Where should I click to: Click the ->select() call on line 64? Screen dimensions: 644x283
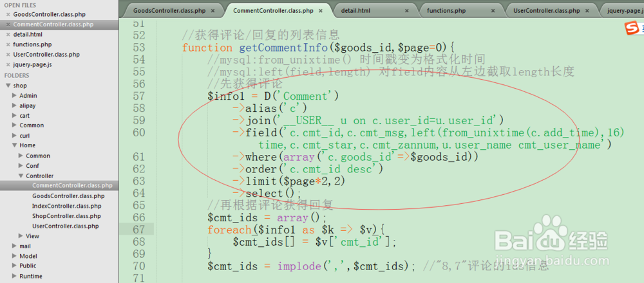pyautogui.click(x=267, y=193)
